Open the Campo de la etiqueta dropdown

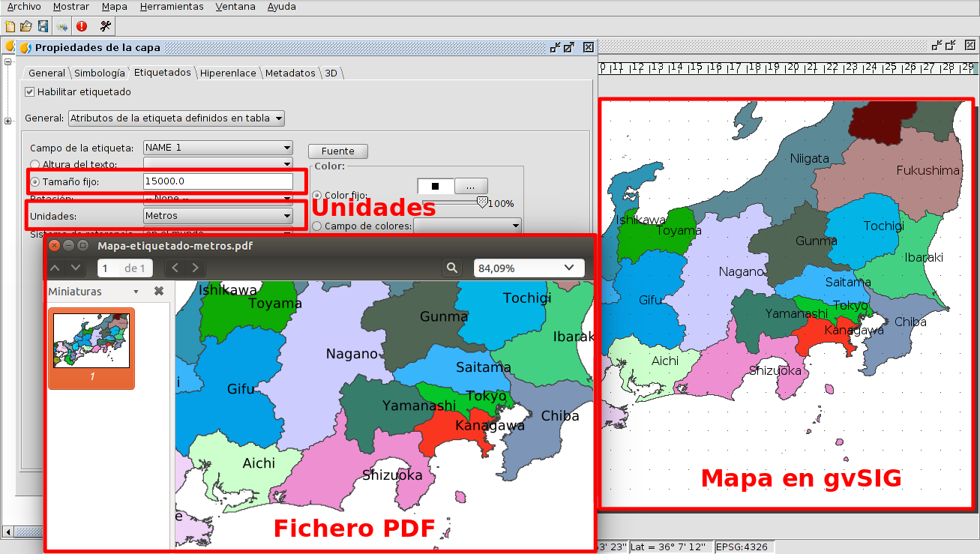(x=217, y=148)
